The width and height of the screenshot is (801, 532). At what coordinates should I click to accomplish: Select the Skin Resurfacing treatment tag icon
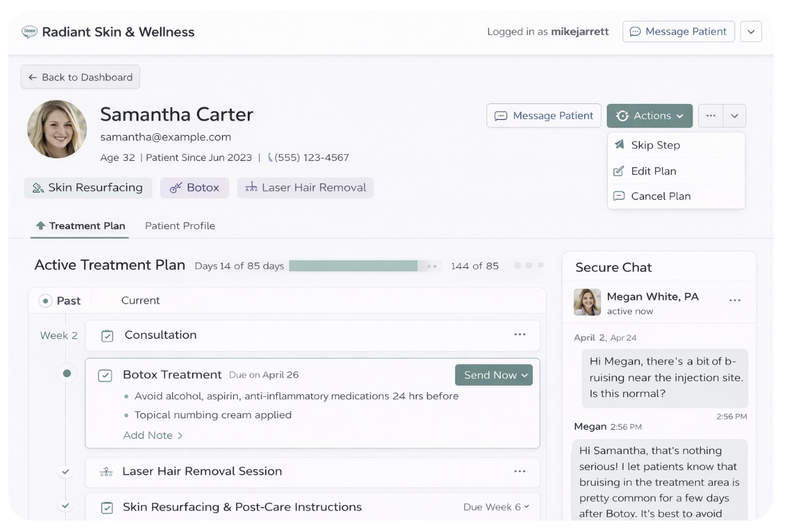(x=38, y=187)
